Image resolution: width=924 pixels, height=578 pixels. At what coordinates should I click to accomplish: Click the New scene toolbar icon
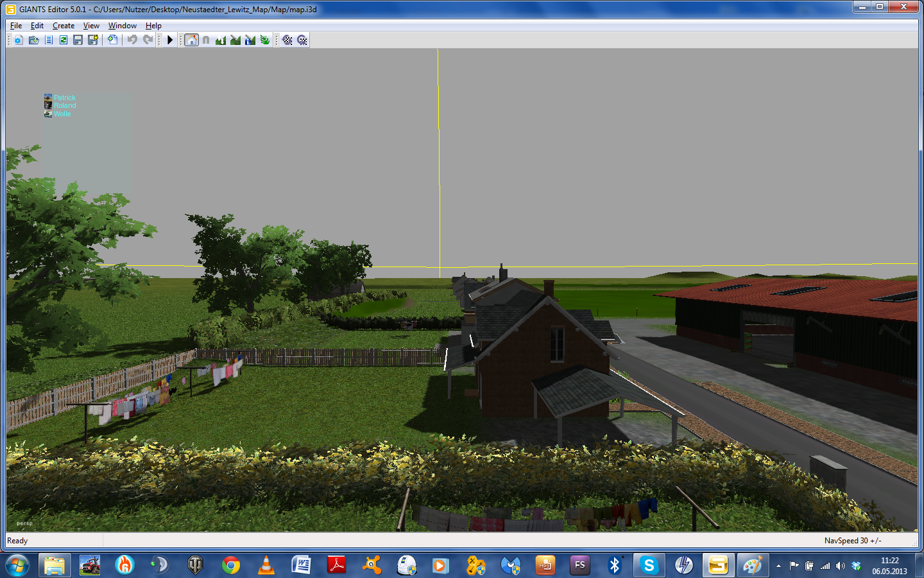(18, 40)
